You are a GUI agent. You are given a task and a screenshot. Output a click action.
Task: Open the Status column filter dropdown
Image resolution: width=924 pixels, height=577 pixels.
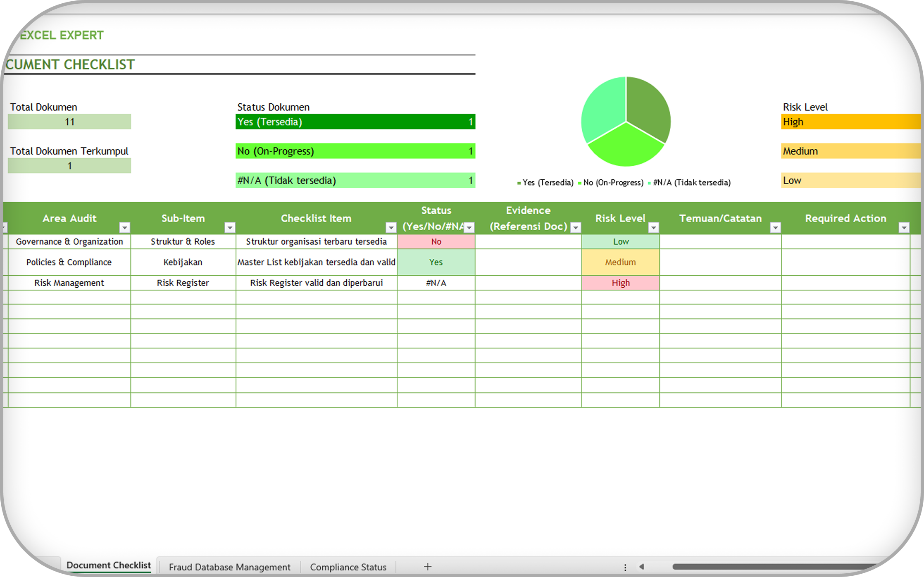point(469,227)
